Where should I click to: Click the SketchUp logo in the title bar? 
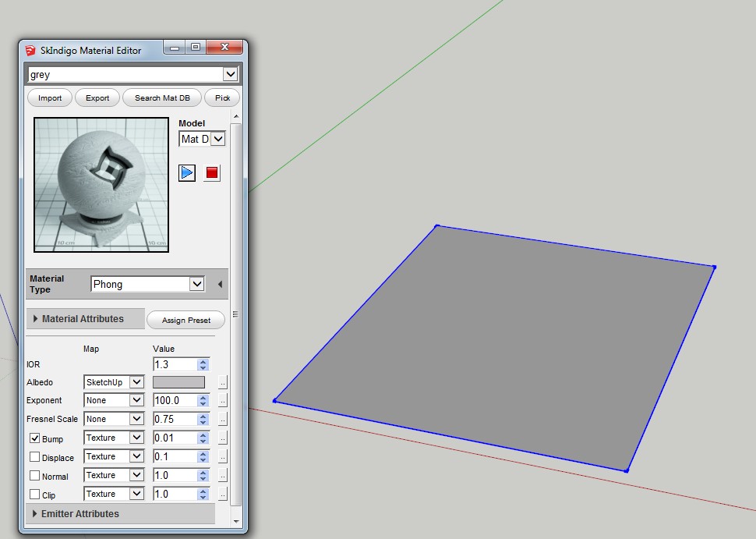30,51
